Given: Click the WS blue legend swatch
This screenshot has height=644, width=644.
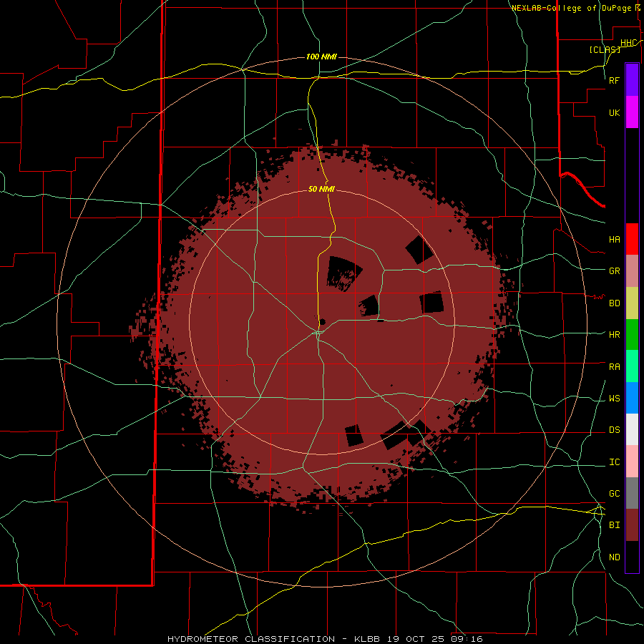Looking at the screenshot, I should point(632,398).
